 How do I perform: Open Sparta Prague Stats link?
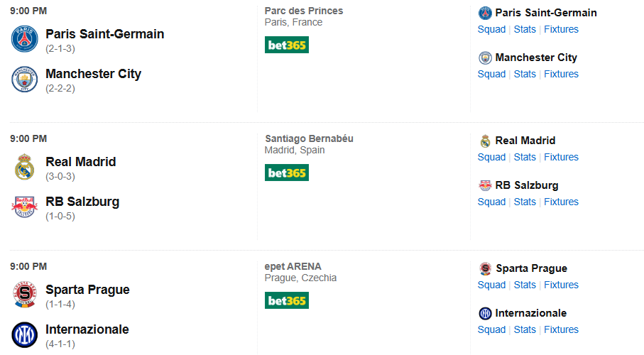(525, 285)
